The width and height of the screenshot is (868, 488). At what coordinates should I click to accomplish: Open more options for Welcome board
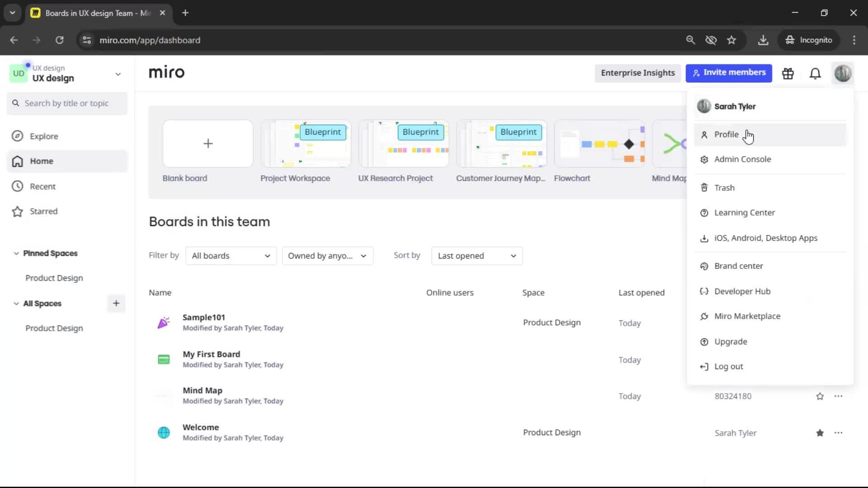(838, 433)
